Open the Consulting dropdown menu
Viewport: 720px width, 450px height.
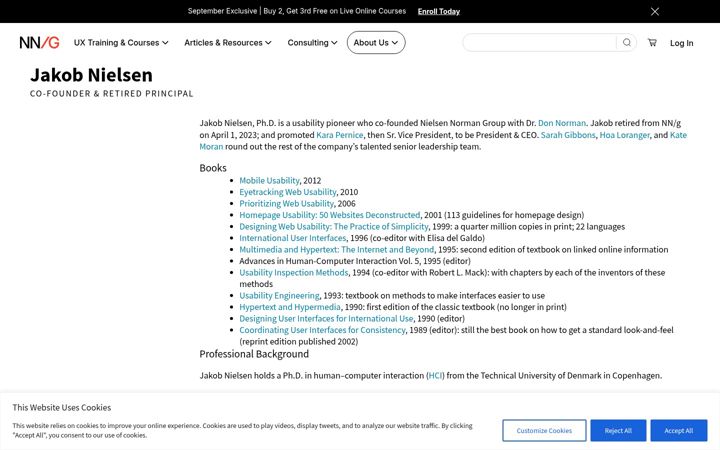point(312,43)
